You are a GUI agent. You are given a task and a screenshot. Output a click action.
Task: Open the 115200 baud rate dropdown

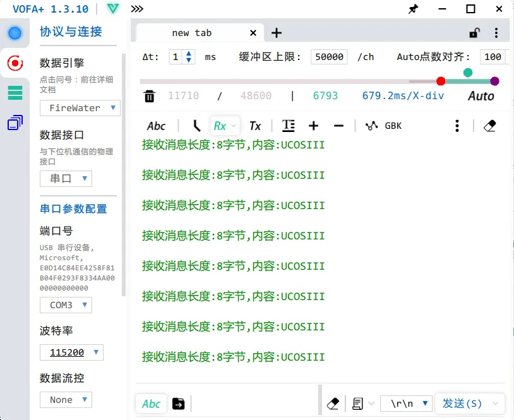click(71, 352)
